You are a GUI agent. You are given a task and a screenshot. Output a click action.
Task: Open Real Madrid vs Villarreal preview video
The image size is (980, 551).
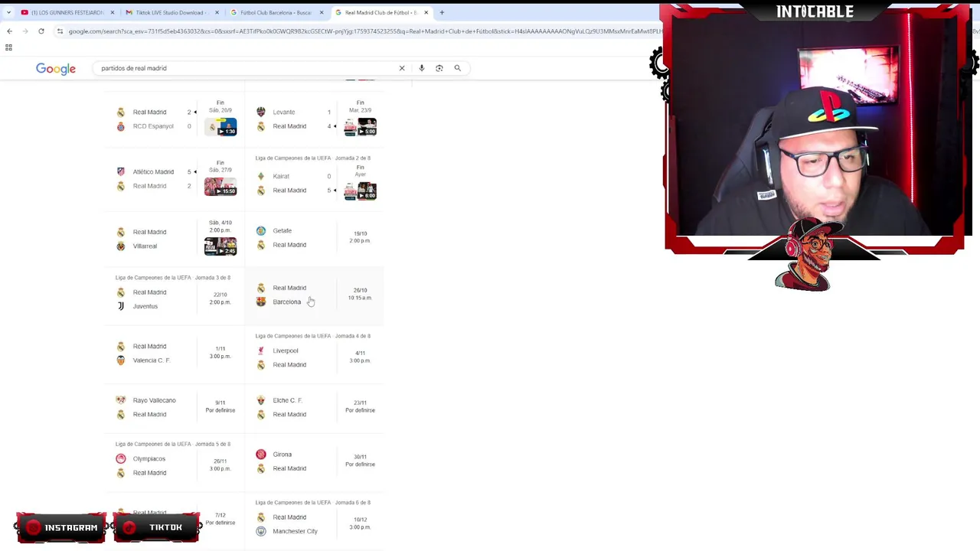(x=220, y=246)
